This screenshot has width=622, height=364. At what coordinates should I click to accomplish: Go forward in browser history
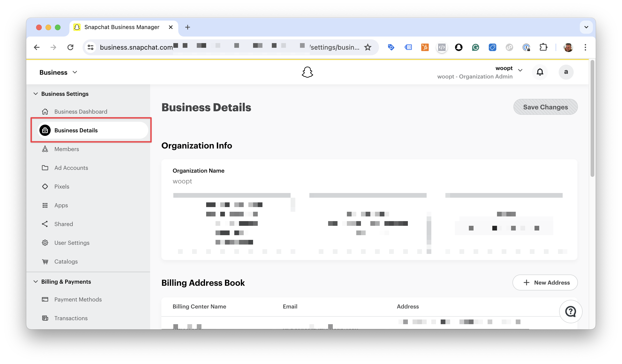tap(53, 47)
